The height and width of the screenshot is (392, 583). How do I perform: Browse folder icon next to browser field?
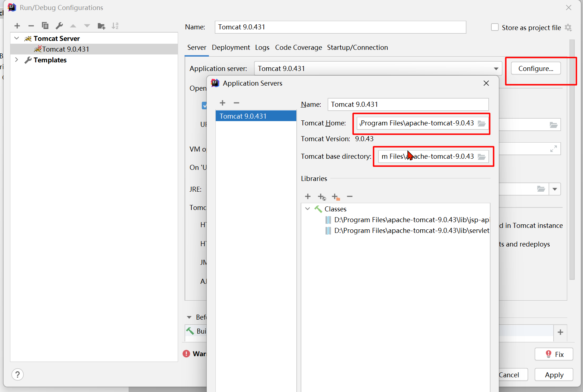(554, 125)
